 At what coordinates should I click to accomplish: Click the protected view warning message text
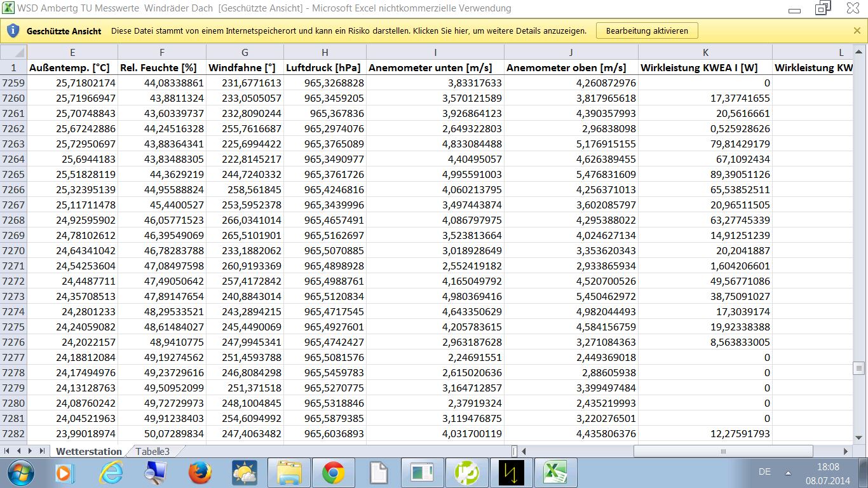[x=348, y=30]
